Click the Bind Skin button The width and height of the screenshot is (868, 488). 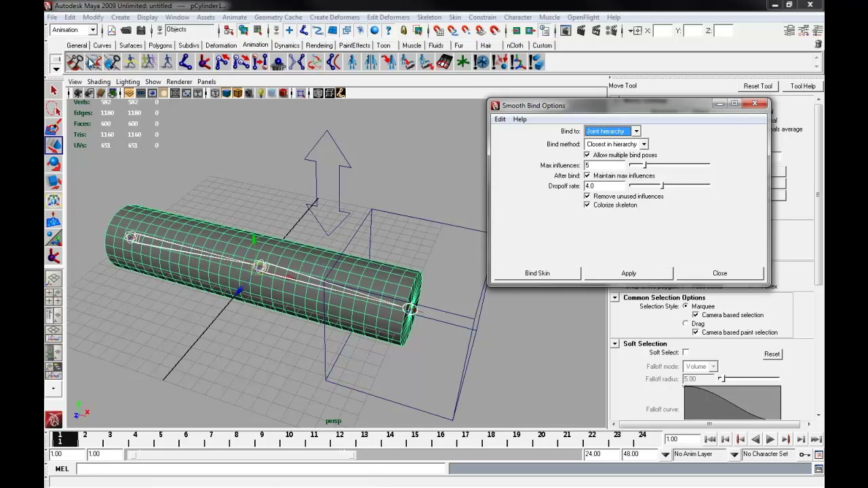[537, 273]
